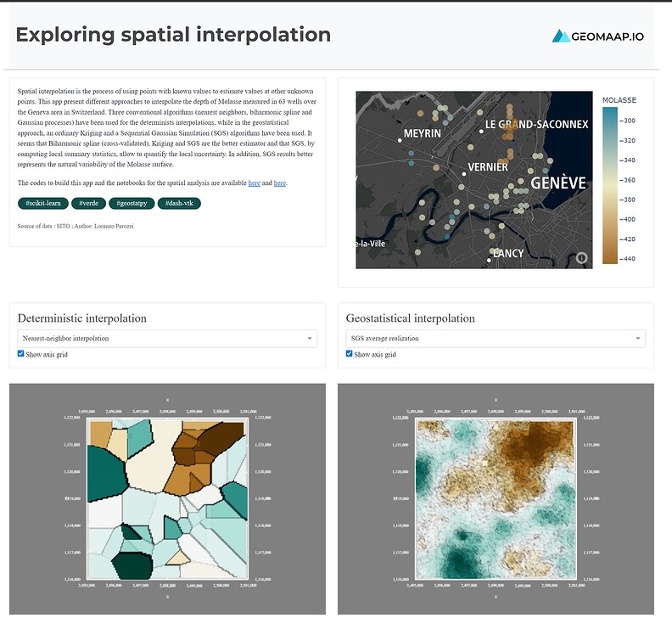Click the GENÈVE label on map
Viewport: 672px width, 635px height.
558,183
